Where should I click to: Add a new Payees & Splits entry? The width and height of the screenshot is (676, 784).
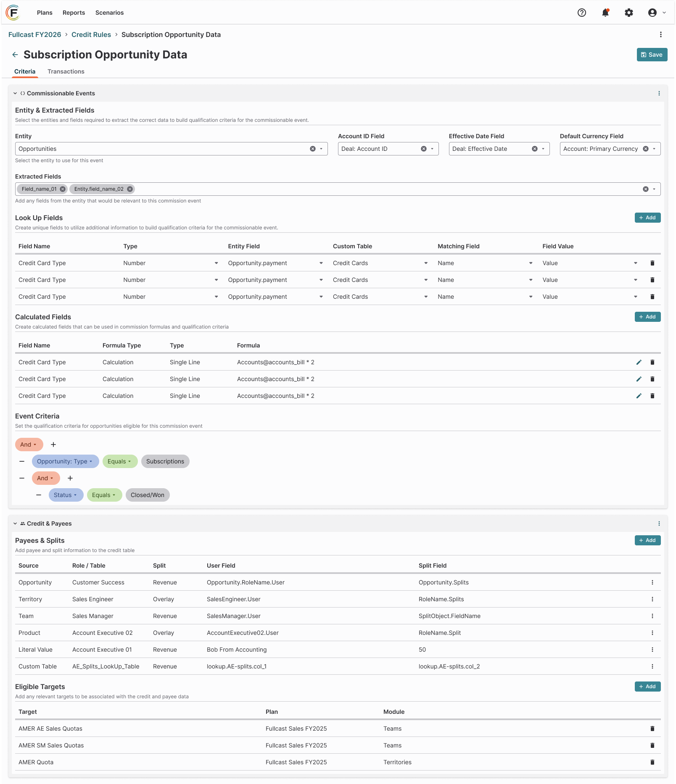tap(647, 540)
